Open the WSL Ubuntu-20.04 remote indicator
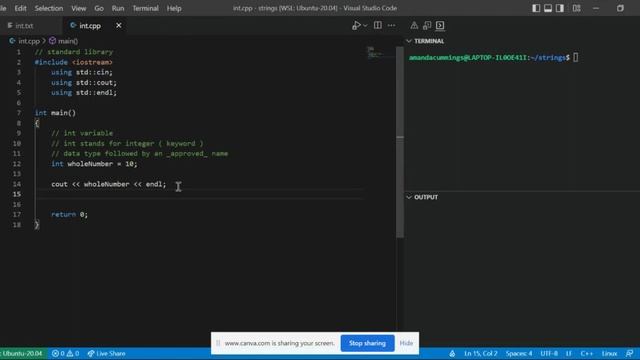This screenshot has height=360, width=640. point(22,353)
